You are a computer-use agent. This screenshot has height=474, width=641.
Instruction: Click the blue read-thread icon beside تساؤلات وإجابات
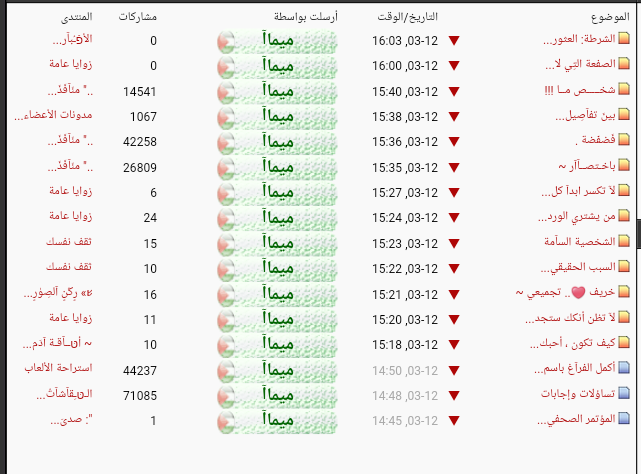pos(624,393)
